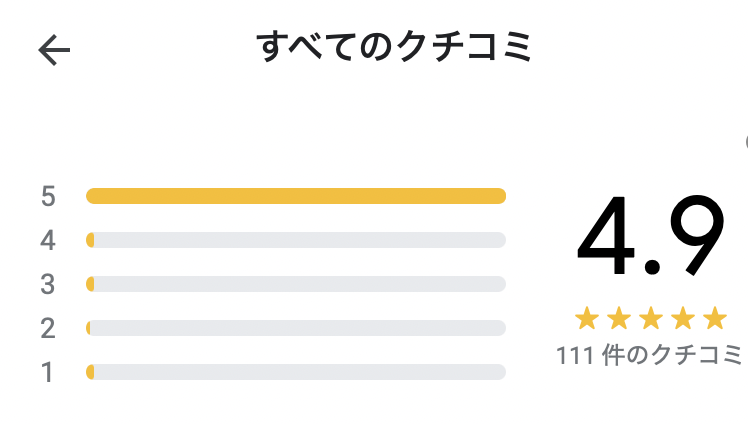The image size is (748, 424).
Task: Select the 3-star rating bar
Action: click(296, 284)
